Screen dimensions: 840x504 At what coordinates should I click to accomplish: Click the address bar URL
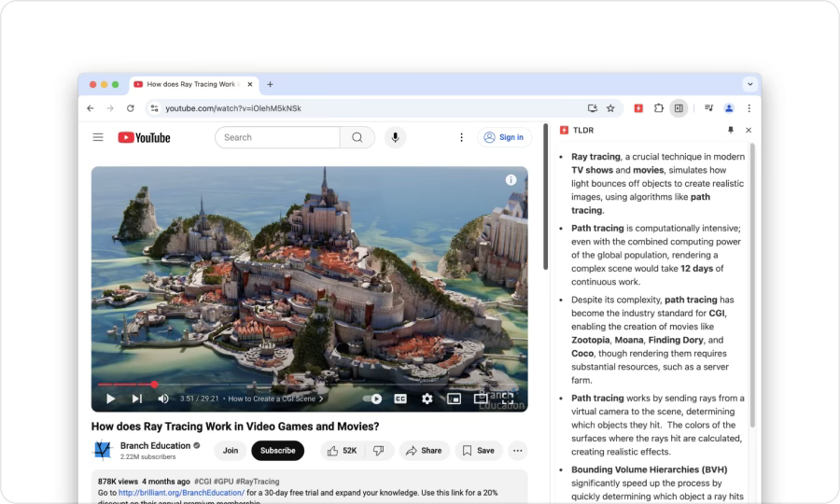233,108
